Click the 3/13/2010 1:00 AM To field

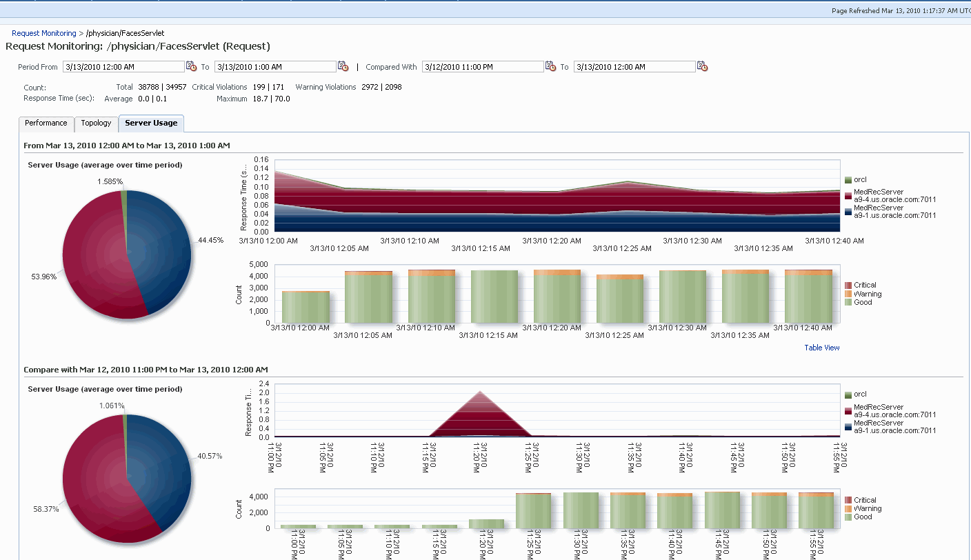coord(274,67)
